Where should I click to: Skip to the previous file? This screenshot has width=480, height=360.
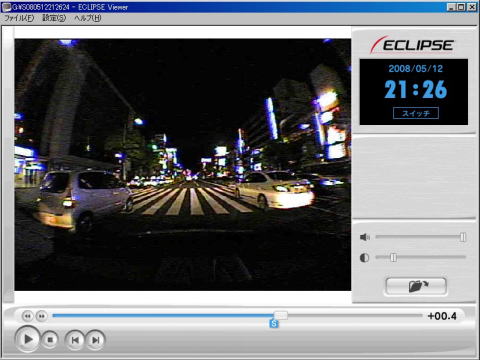(x=75, y=340)
